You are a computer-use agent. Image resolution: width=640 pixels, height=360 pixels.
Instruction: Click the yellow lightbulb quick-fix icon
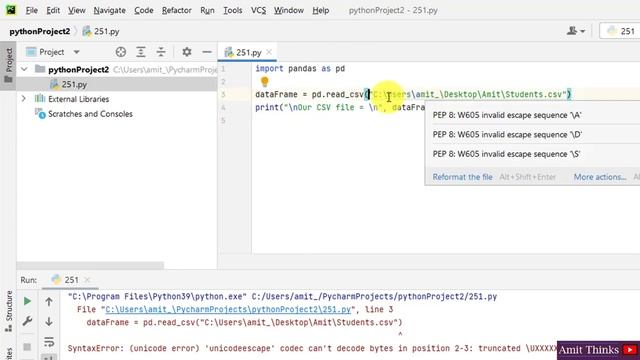tap(264, 82)
